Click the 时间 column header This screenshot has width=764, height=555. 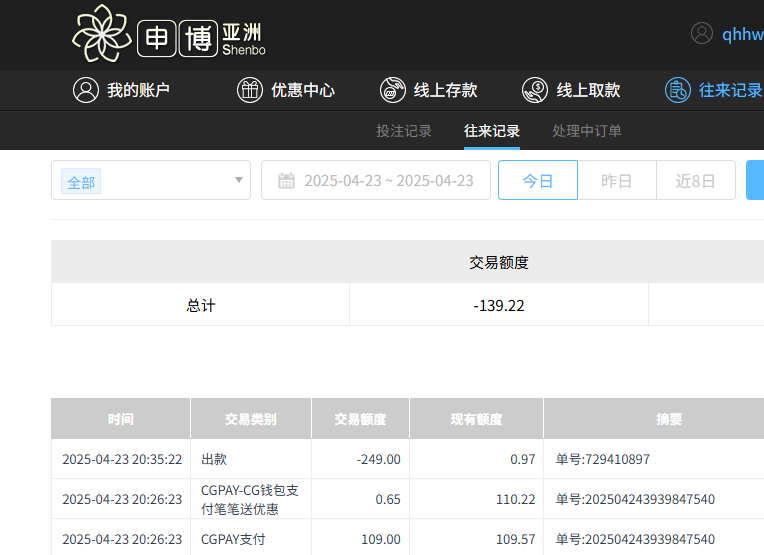(x=121, y=419)
